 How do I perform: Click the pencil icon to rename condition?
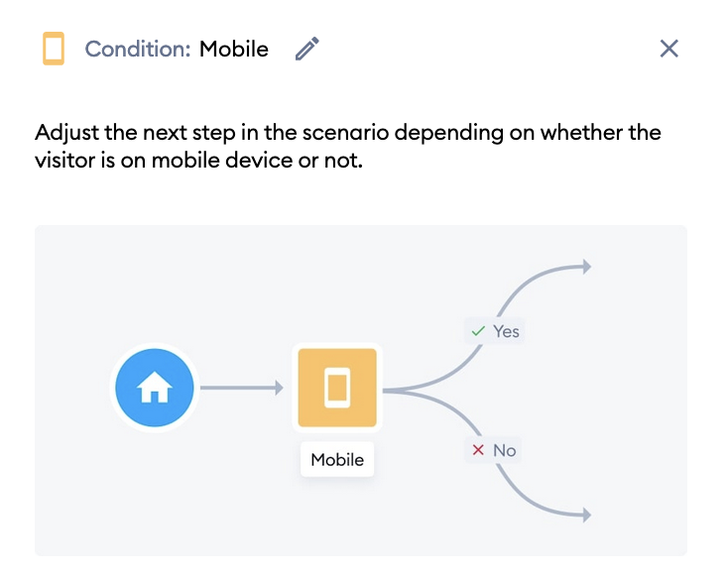(307, 49)
